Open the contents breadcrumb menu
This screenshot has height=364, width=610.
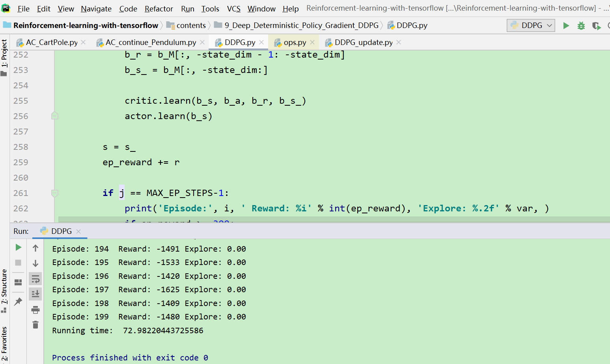(190, 25)
